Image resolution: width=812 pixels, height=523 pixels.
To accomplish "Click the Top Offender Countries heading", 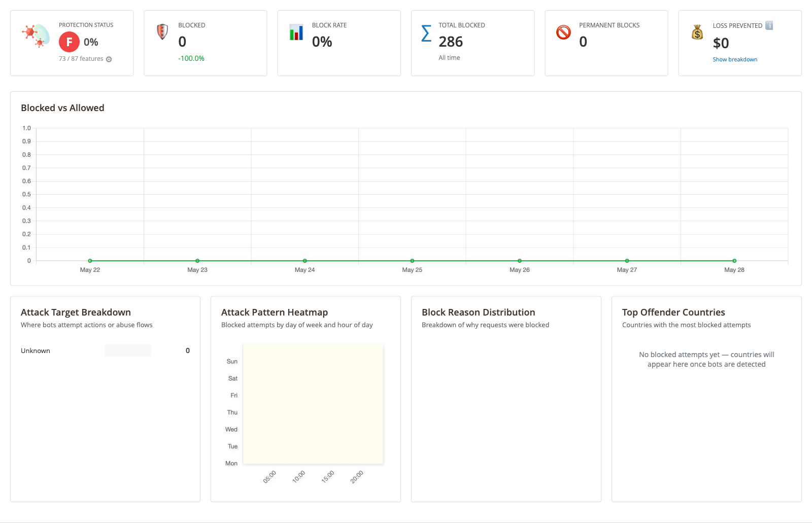I will (673, 312).
